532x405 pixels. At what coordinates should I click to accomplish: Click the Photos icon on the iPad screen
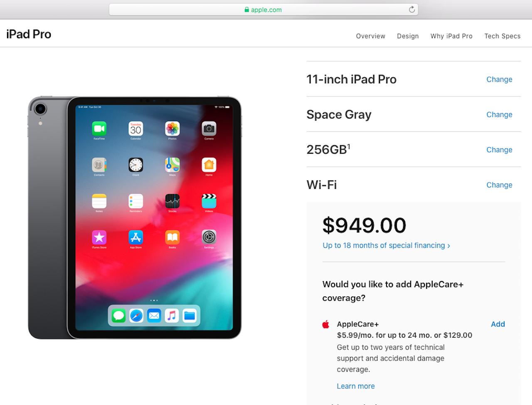tap(172, 128)
